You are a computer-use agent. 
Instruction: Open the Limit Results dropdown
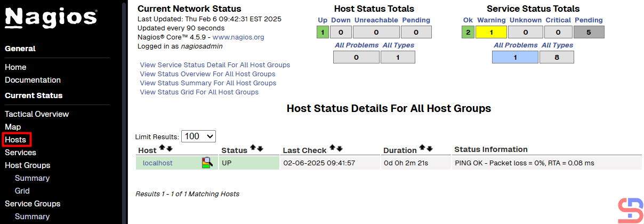pos(198,137)
